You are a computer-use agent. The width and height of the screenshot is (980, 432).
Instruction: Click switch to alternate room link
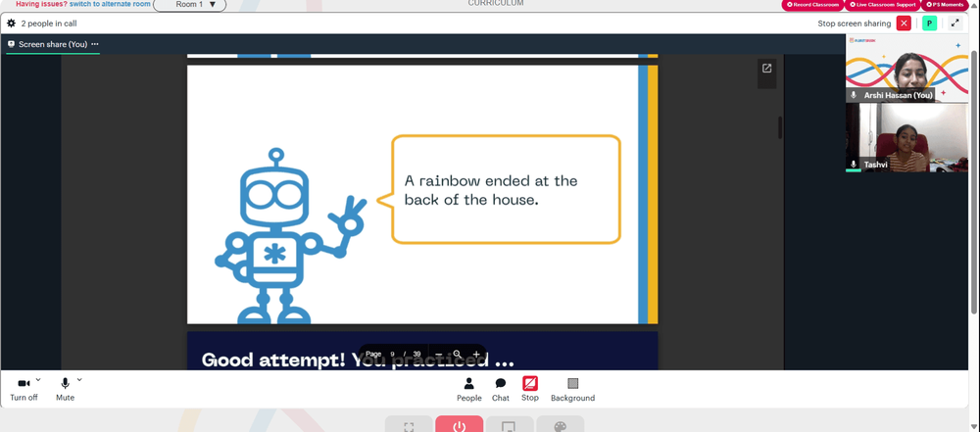pyautogui.click(x=110, y=4)
